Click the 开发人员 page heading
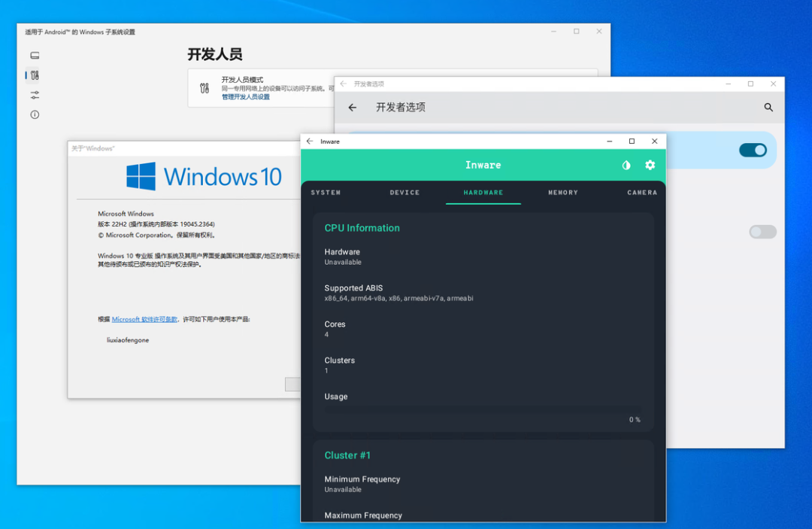The image size is (812, 529). click(x=215, y=54)
